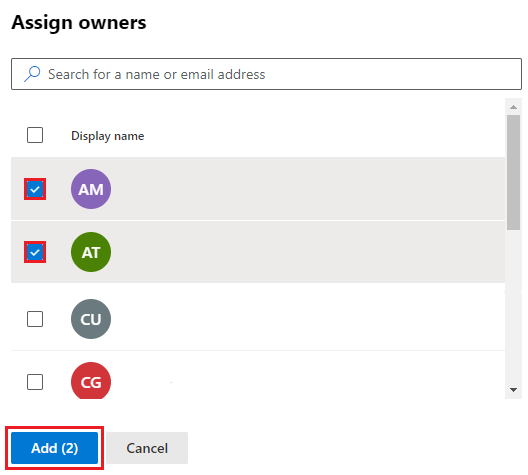This screenshot has height=475, width=528.
Task: Focus the name or email search field
Action: (266, 74)
